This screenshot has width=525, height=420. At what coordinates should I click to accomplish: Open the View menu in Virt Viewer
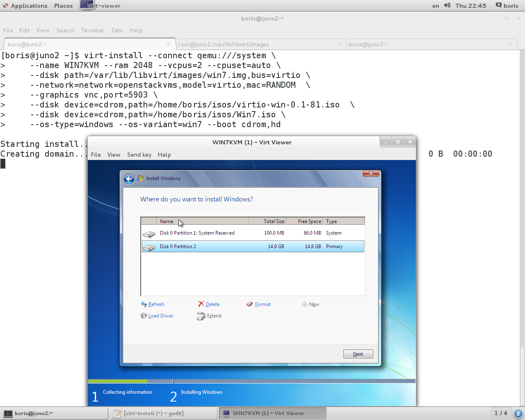114,155
